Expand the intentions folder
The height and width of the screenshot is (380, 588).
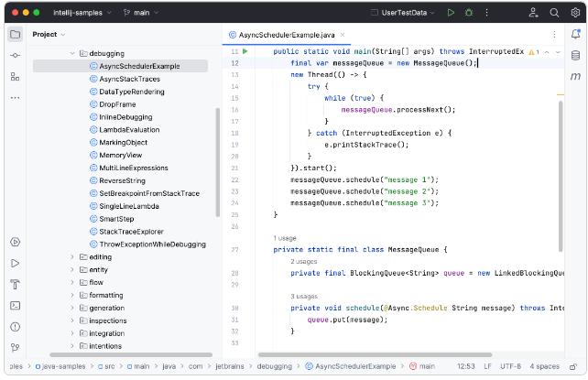click(72, 346)
